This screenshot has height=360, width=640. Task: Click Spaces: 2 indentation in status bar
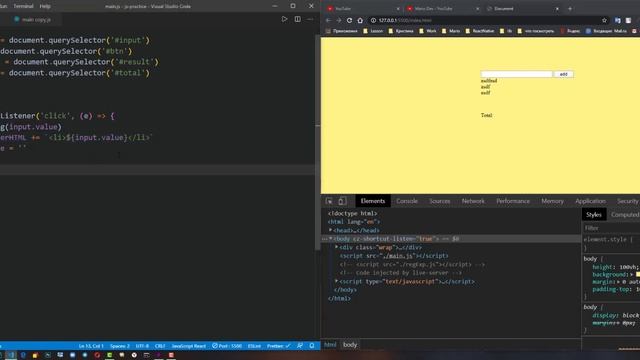click(120, 346)
